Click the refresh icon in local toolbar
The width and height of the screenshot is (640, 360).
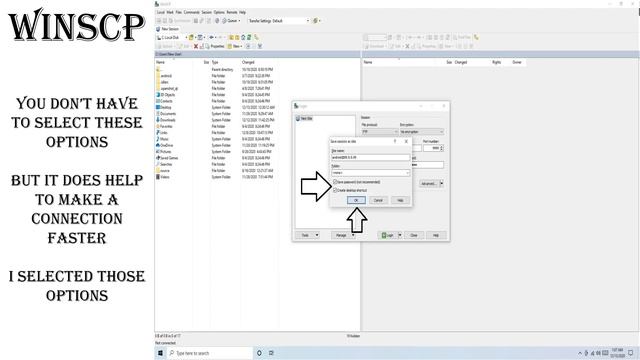(249, 38)
